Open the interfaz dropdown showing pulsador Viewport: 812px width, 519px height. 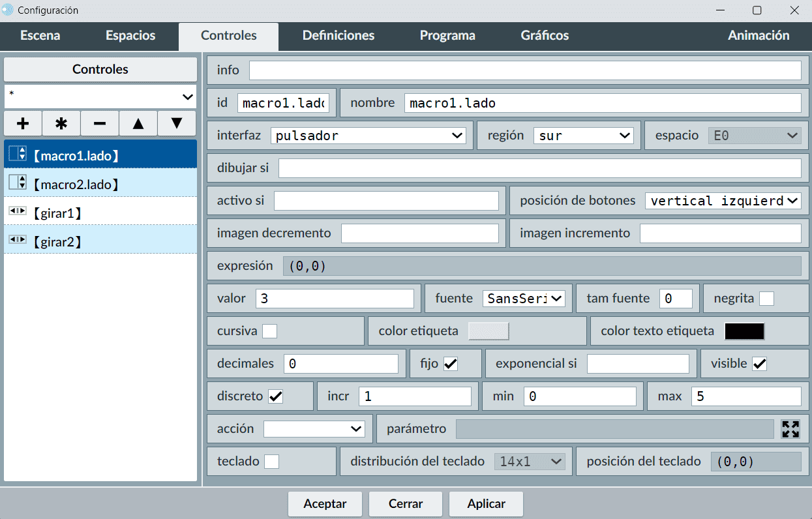point(368,136)
